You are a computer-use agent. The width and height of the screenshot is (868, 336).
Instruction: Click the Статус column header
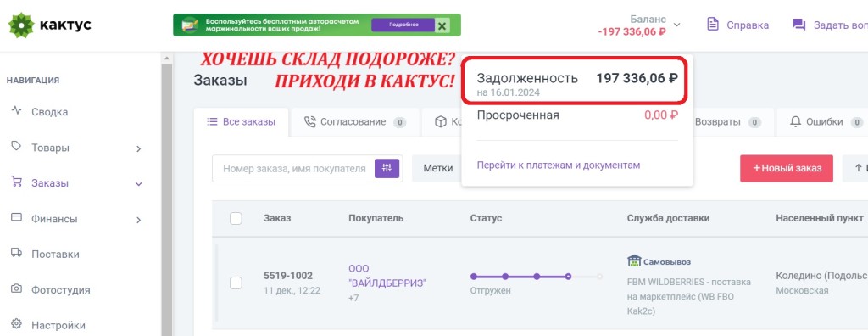click(486, 218)
